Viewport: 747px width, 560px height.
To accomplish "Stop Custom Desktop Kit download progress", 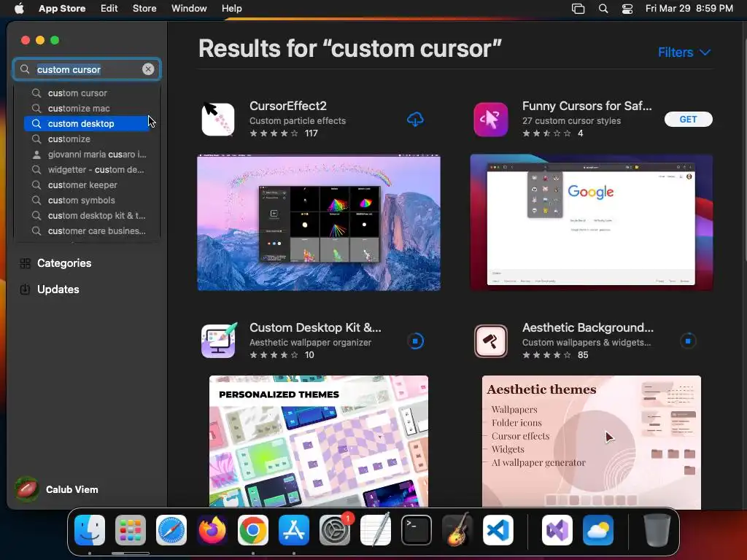I will 415,341.
